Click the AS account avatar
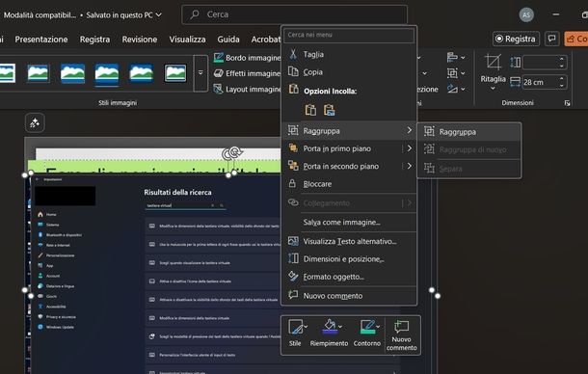Viewport: 588px width, 374px height. point(526,14)
